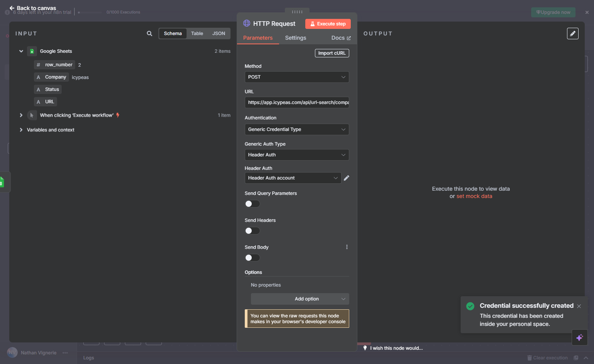Expand the 'When clicking Execute workflow' section

coord(21,115)
